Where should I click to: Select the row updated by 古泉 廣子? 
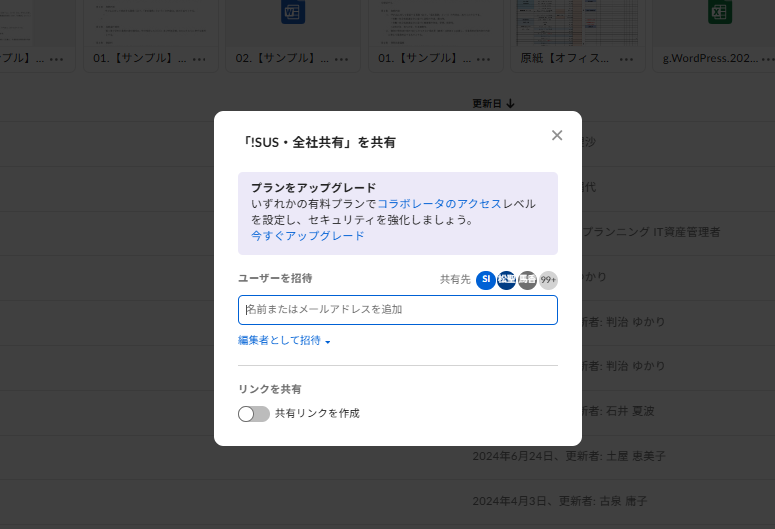tap(620, 501)
